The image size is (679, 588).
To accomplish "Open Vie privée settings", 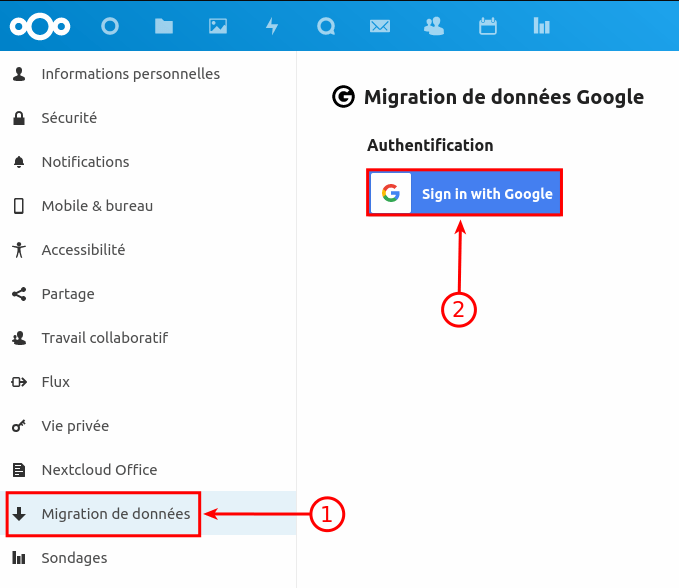I will coord(148,426).
